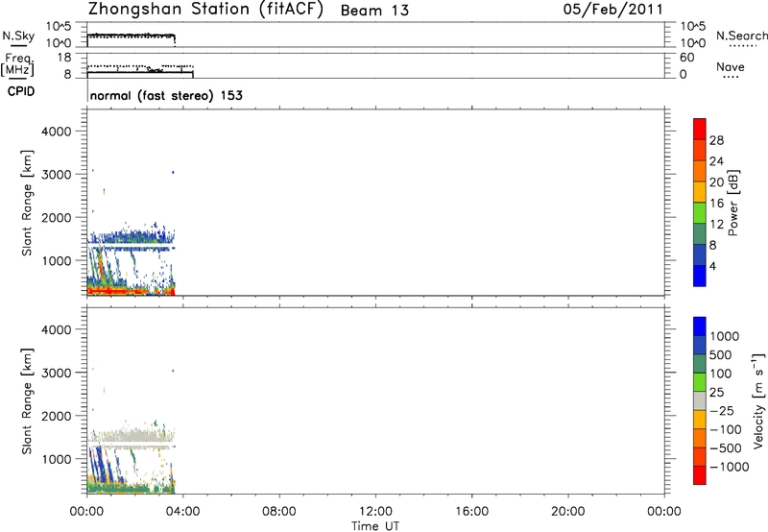Click the "4000" tick in the power panel
This screenshot has height=532, width=768.
[57, 132]
